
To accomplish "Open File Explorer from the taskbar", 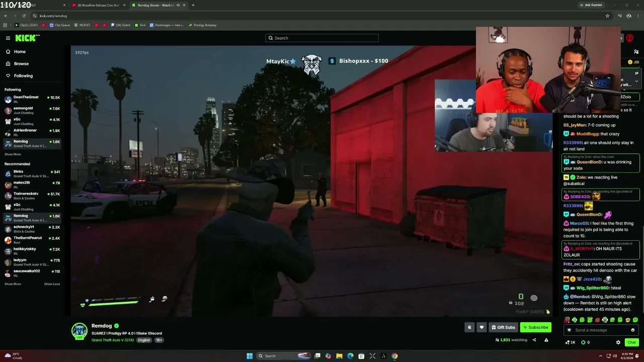I will click(x=340, y=356).
